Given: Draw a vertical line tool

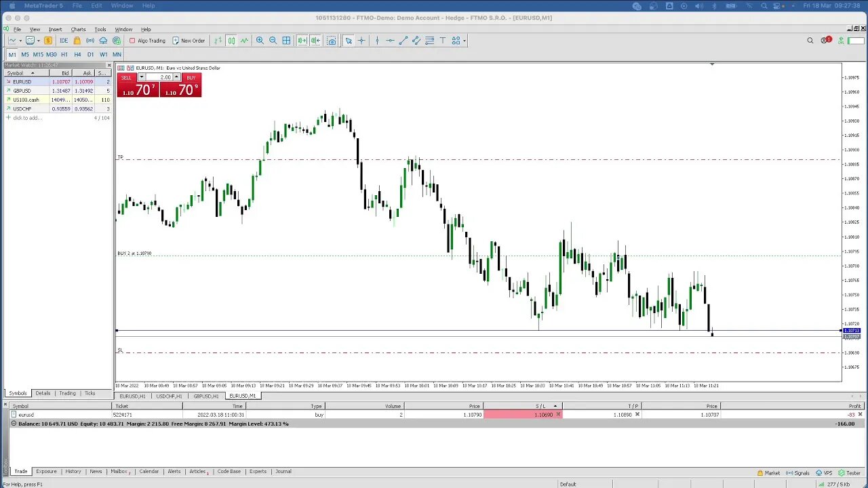Looking at the screenshot, I should [377, 41].
